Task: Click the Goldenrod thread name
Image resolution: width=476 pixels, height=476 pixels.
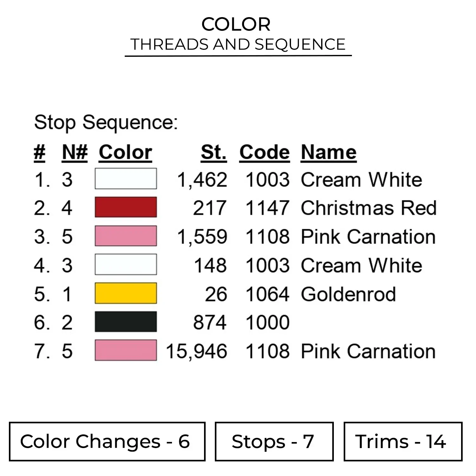Action: coord(348,294)
